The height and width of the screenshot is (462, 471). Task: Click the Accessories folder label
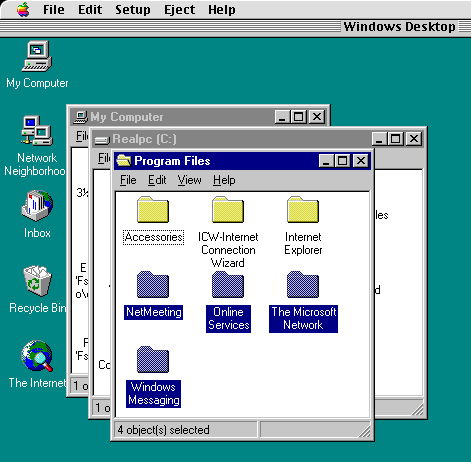153,237
